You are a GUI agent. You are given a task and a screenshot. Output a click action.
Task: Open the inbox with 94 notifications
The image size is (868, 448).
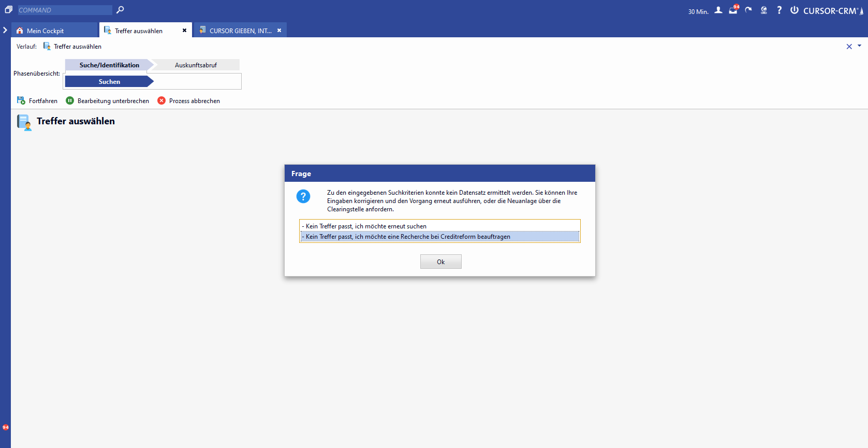click(733, 10)
